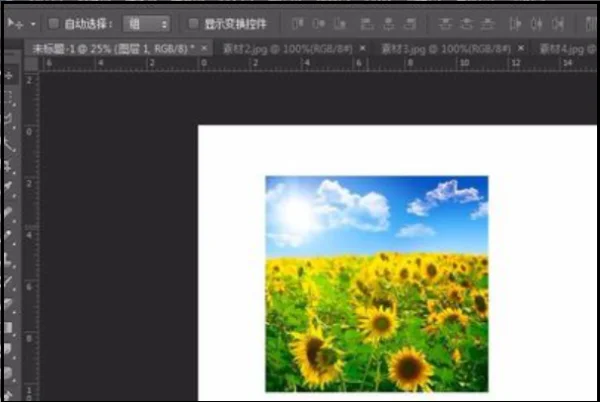
Task: Select the Brush tool
Action: [9, 235]
